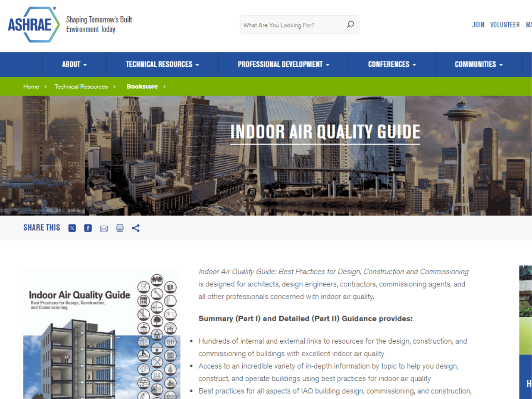
Task: Click the 'SHARE THIS' label
Action: [42, 228]
